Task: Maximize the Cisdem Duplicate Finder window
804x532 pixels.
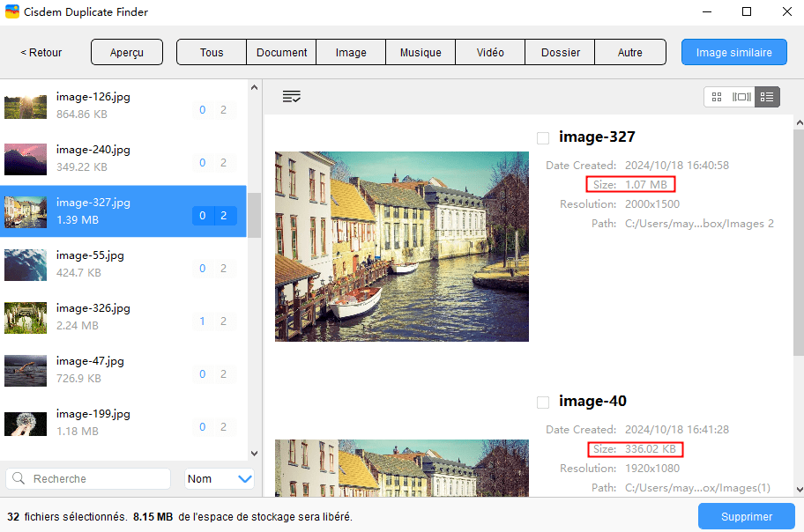Action: pyautogui.click(x=747, y=11)
